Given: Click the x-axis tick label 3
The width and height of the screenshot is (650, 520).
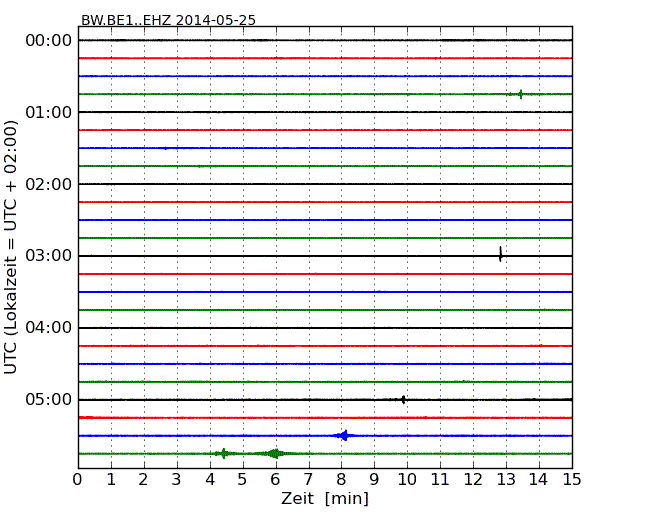Looking at the screenshot, I should pyautogui.click(x=177, y=480).
